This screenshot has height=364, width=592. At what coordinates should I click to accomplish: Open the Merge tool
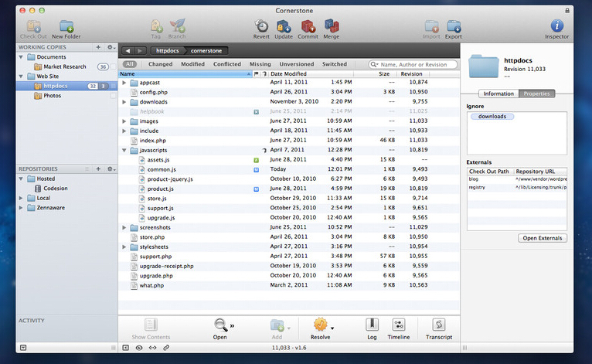click(x=331, y=26)
